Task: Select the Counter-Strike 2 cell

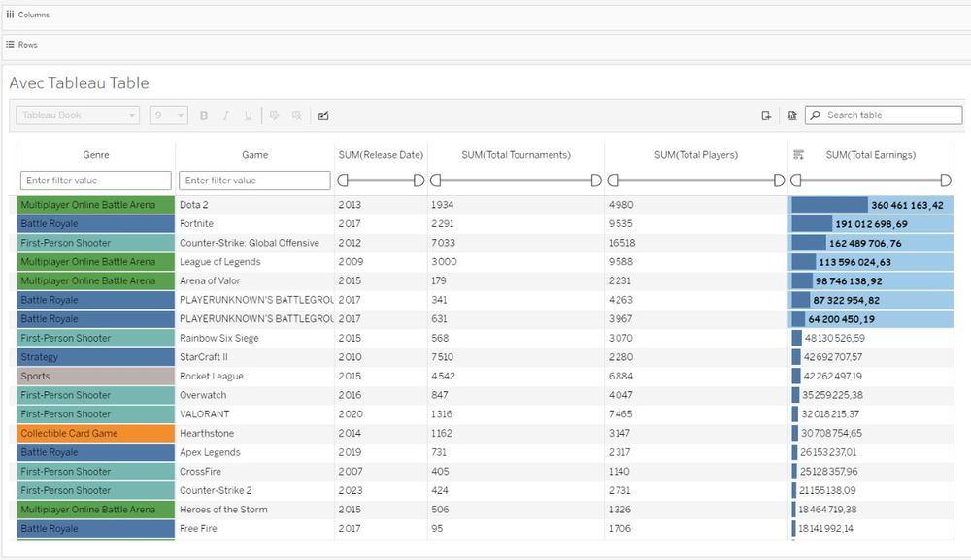Action: (255, 491)
